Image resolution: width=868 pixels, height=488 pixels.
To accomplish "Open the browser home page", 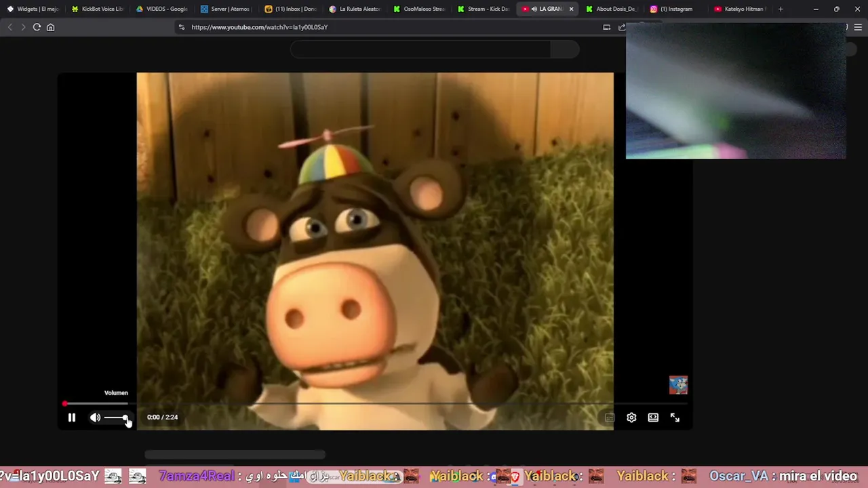I will pyautogui.click(x=50, y=27).
